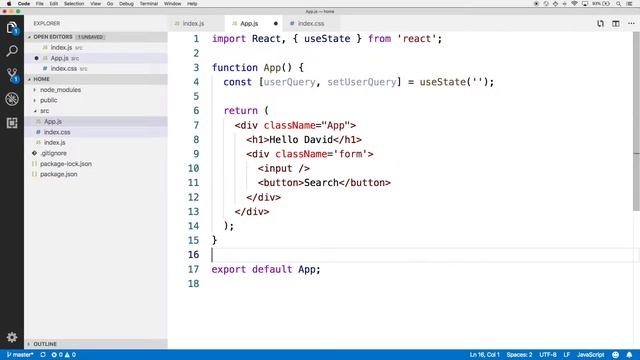Open index.js in the src folder
Screen dimensions: 640x360
click(x=96, y=142)
